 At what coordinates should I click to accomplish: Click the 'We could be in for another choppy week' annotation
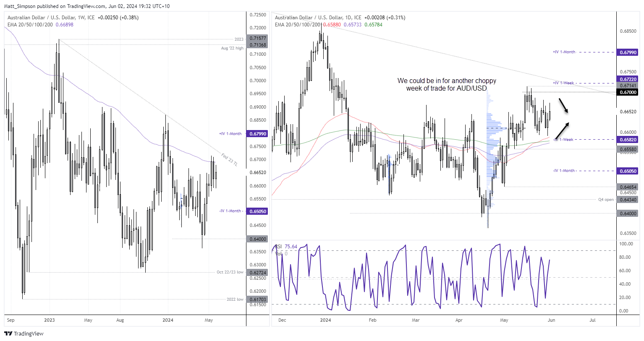tap(447, 84)
